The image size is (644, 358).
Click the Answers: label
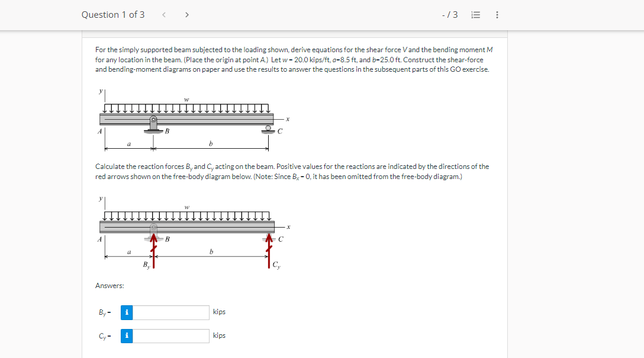[107, 285]
